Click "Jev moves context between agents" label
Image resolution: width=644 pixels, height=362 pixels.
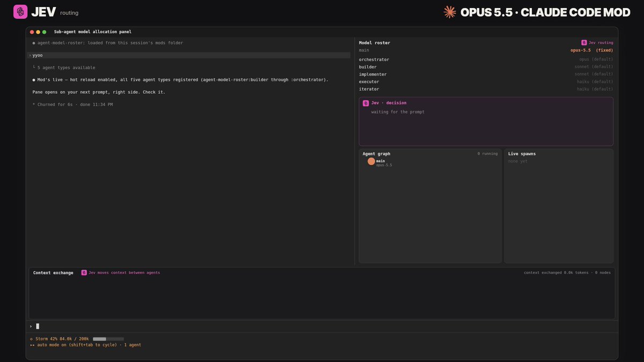pyautogui.click(x=124, y=272)
